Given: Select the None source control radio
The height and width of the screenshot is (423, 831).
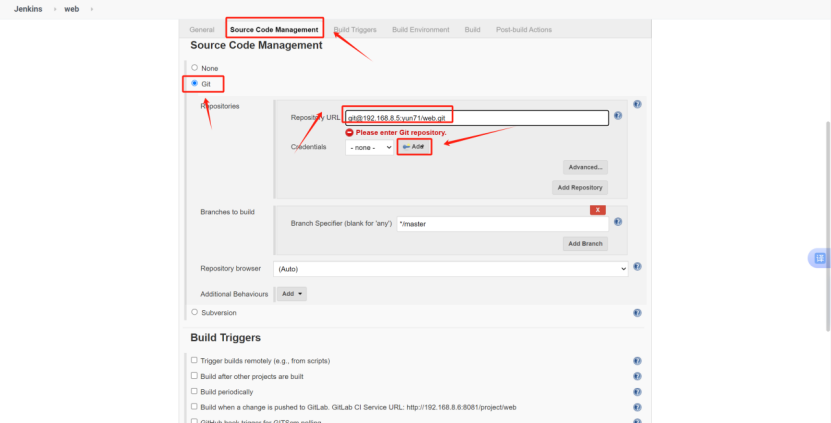Looking at the screenshot, I should (195, 68).
